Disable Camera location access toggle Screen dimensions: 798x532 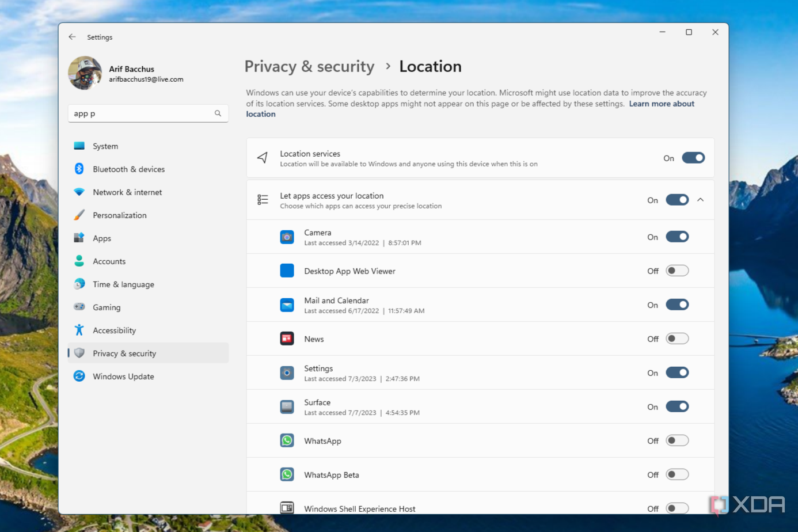pos(677,237)
